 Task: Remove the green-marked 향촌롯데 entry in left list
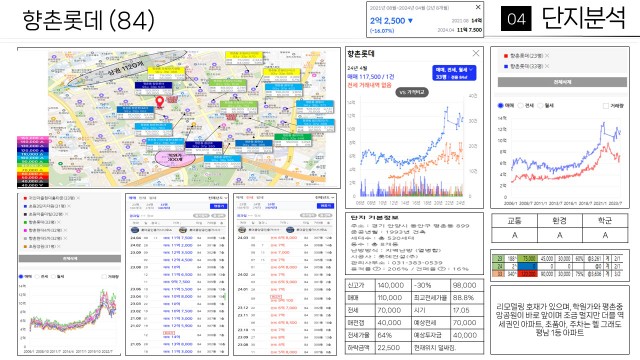pyautogui.click(x=59, y=222)
